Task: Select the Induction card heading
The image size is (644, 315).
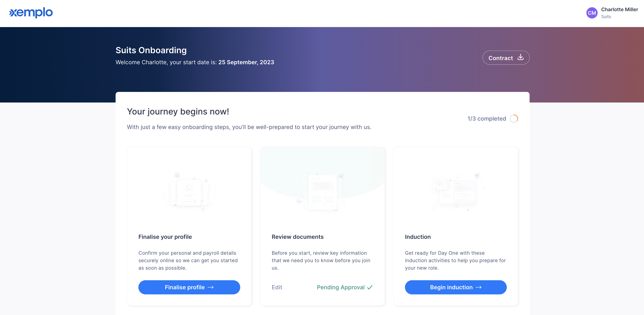Action: point(418,237)
